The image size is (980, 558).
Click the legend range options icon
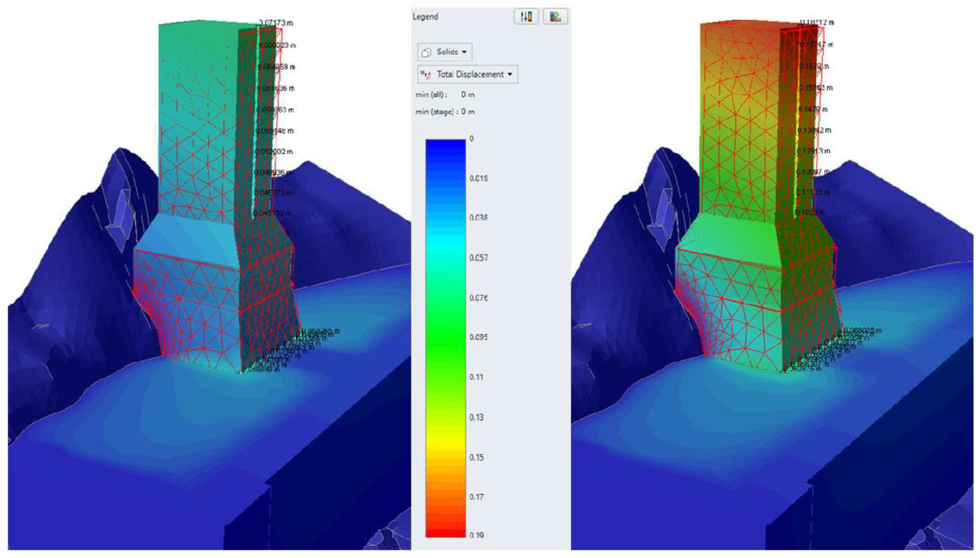526,16
